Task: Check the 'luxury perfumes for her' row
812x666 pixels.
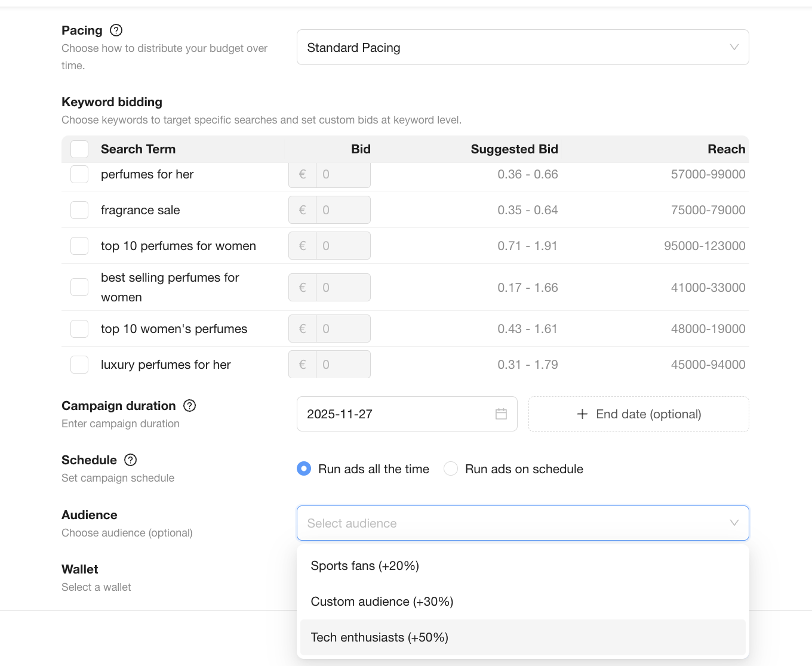Action: (x=79, y=365)
